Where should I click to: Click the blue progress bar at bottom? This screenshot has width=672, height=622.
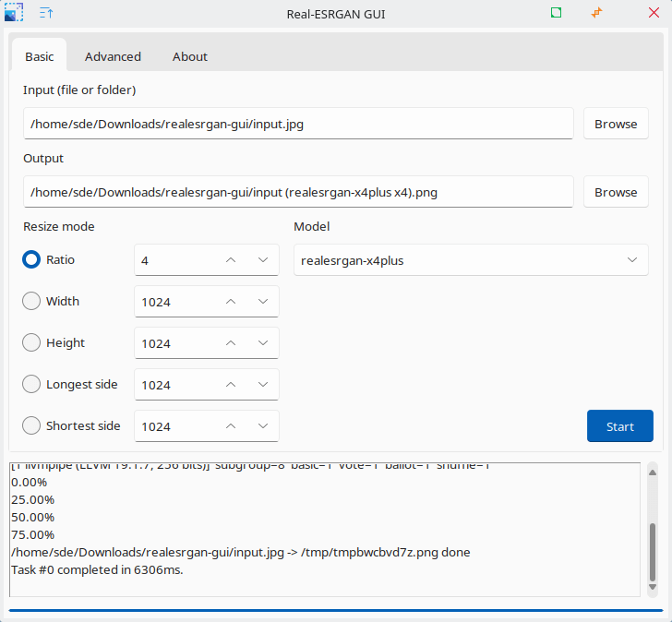[336, 610]
